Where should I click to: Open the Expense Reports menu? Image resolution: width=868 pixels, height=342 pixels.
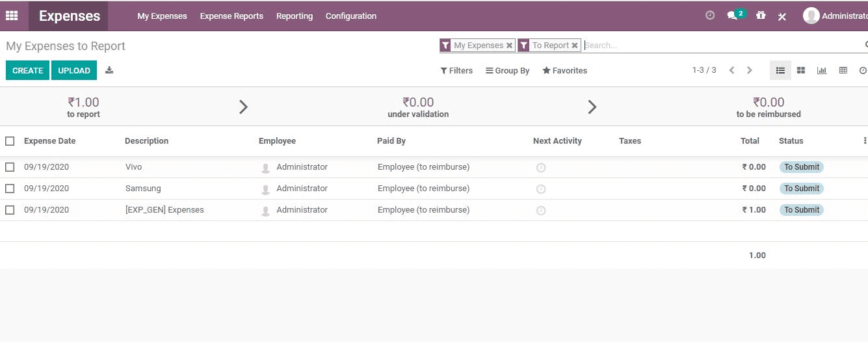231,16
